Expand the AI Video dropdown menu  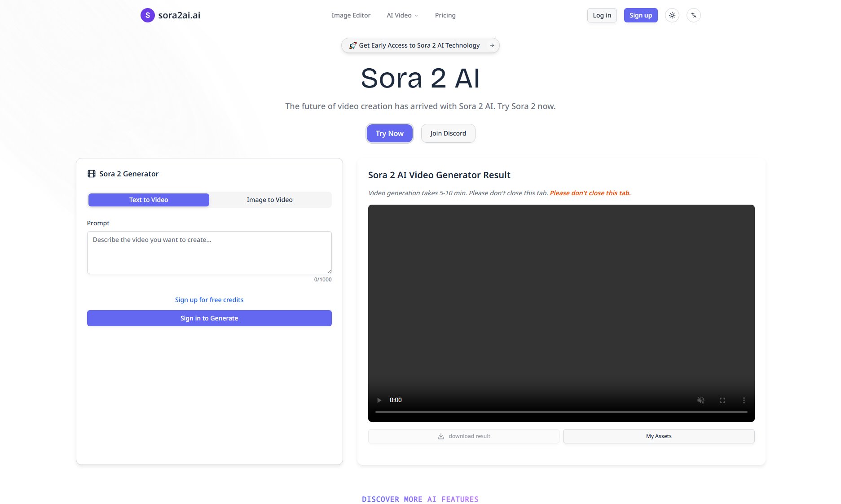[402, 15]
